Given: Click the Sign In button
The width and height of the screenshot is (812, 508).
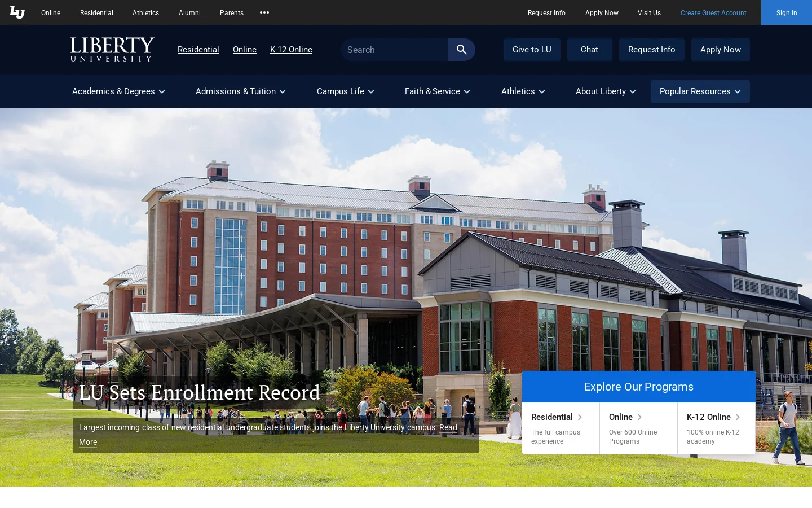Looking at the screenshot, I should pos(787,12).
